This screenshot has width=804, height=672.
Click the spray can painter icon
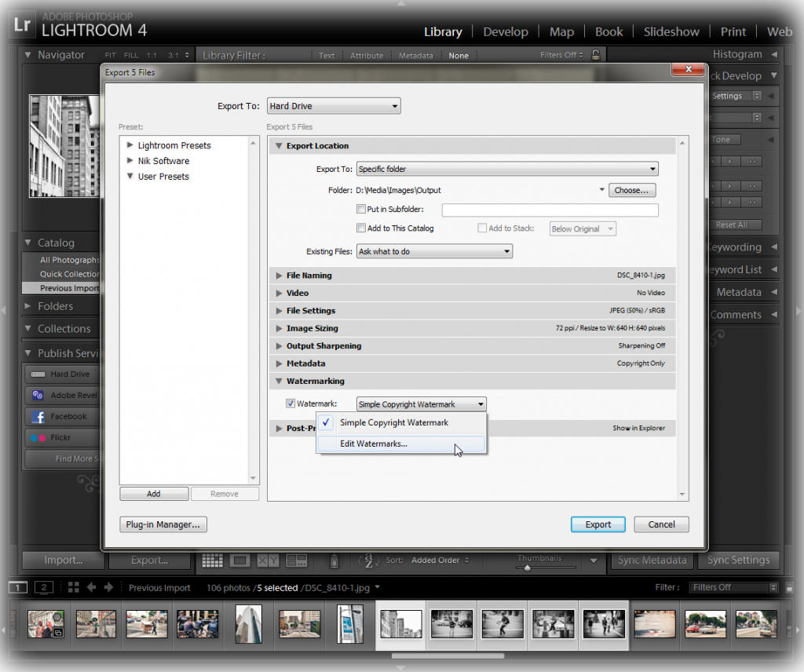pos(334,561)
